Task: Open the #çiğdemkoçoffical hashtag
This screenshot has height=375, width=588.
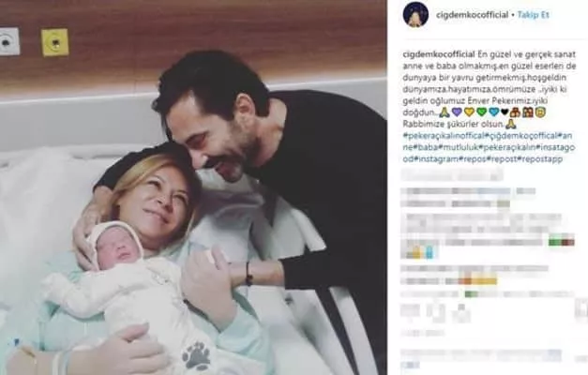Action: (x=521, y=135)
